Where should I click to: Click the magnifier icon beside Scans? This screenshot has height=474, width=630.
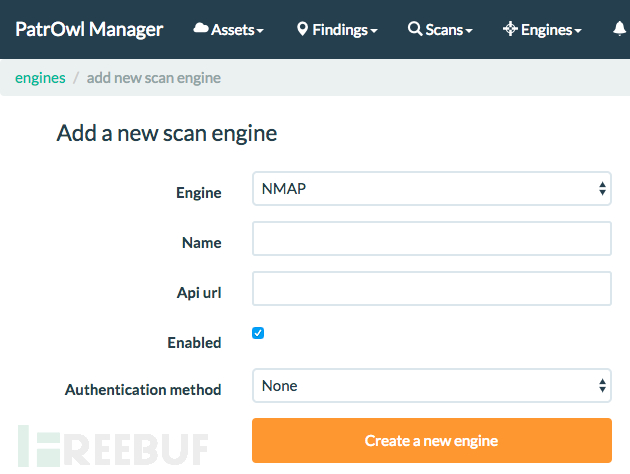(x=415, y=29)
